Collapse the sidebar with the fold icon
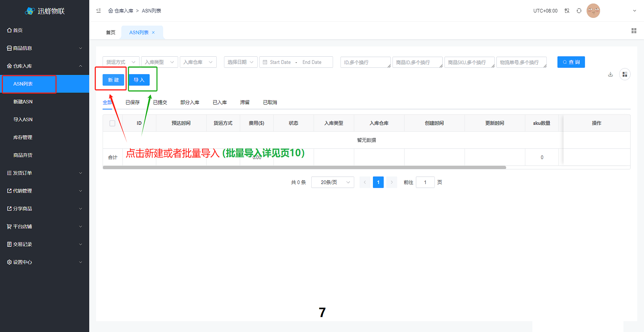 (99, 11)
